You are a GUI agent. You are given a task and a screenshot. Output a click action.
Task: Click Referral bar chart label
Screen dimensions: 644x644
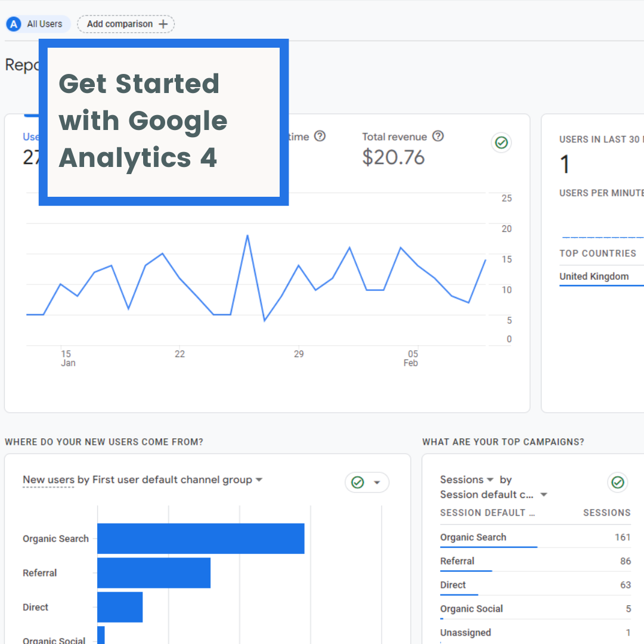[x=40, y=573]
